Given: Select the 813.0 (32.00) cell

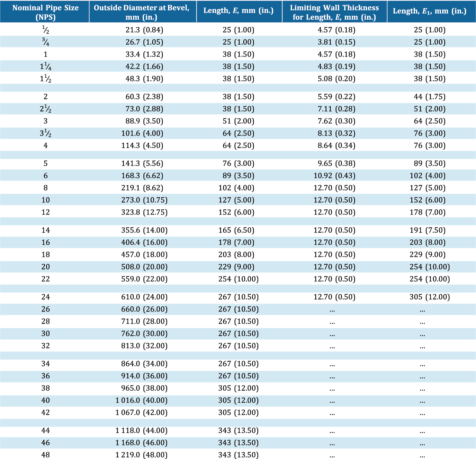Looking at the screenshot, I should tap(144, 346).
